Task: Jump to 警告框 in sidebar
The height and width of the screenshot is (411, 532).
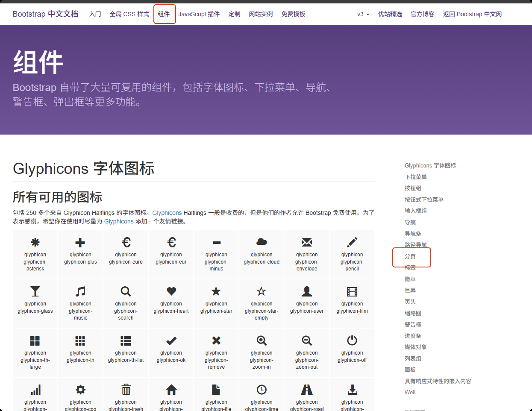Action: click(413, 324)
